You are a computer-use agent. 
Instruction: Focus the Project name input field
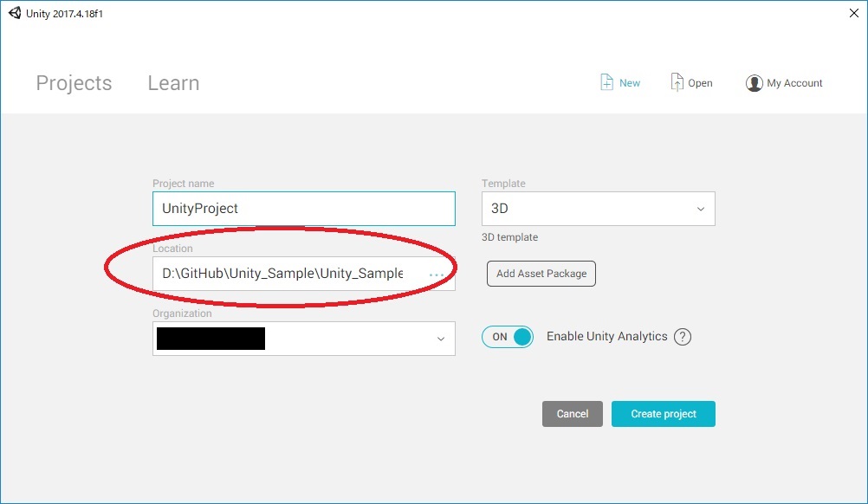pyautogui.click(x=304, y=209)
